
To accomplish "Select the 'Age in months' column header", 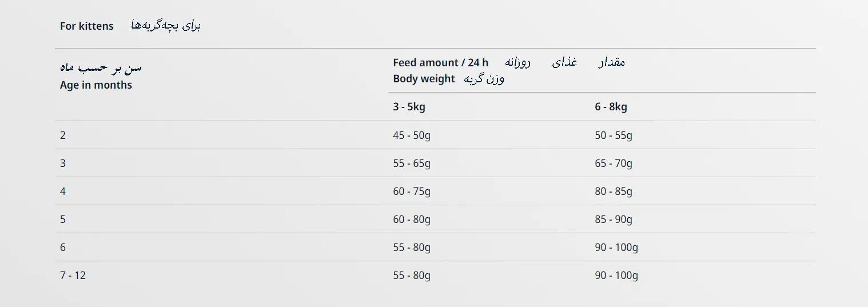I will 96,85.
